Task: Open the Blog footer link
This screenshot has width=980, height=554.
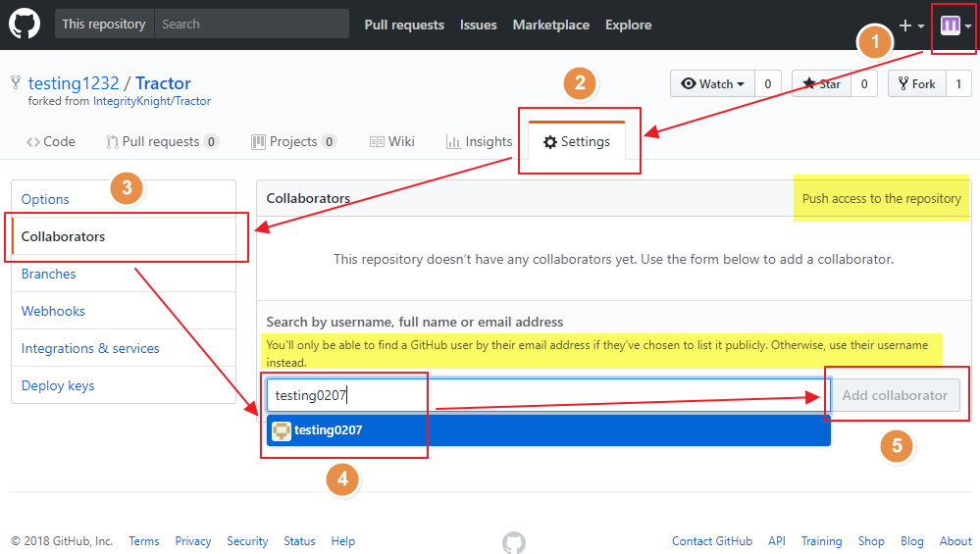Action: (x=912, y=541)
